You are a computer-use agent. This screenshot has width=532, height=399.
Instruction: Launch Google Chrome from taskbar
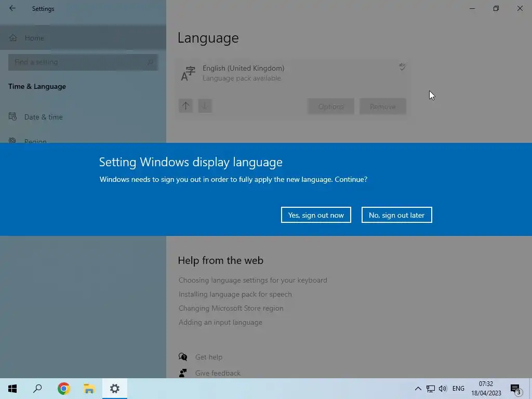[x=63, y=389]
